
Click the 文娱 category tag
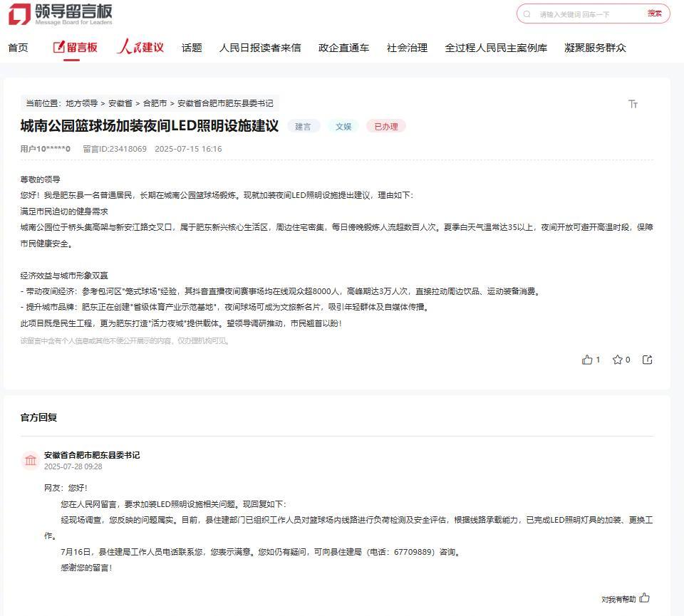click(343, 127)
